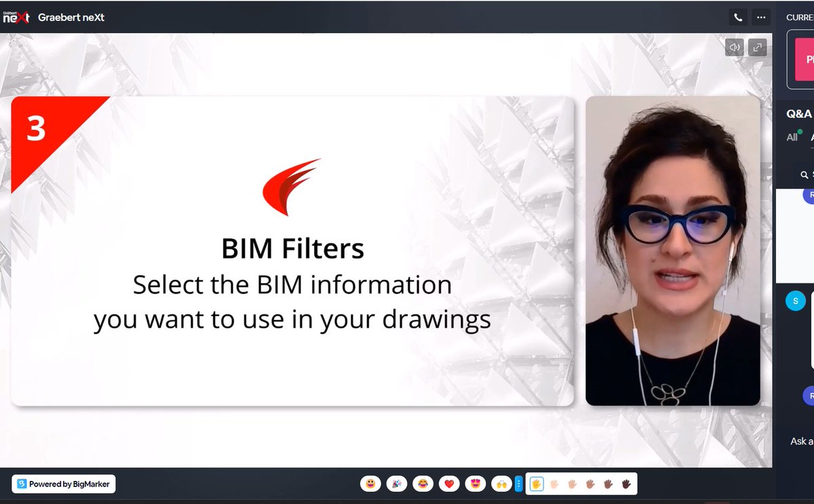Image resolution: width=814 pixels, height=504 pixels.
Task: Click the Q&A panel heading
Action: coord(799,114)
